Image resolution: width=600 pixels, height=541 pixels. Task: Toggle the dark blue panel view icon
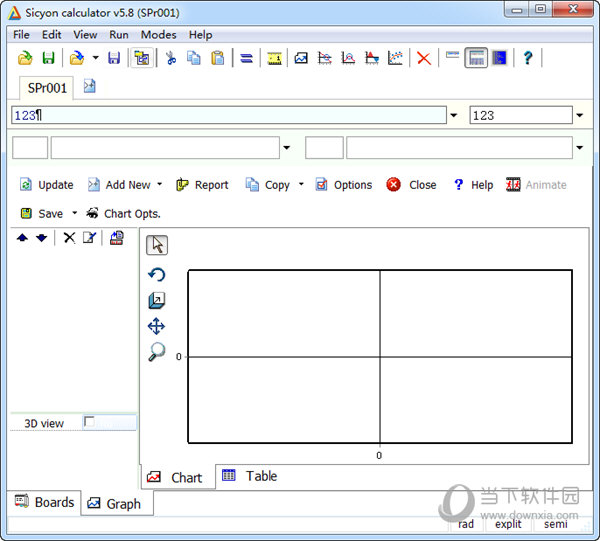(499, 58)
